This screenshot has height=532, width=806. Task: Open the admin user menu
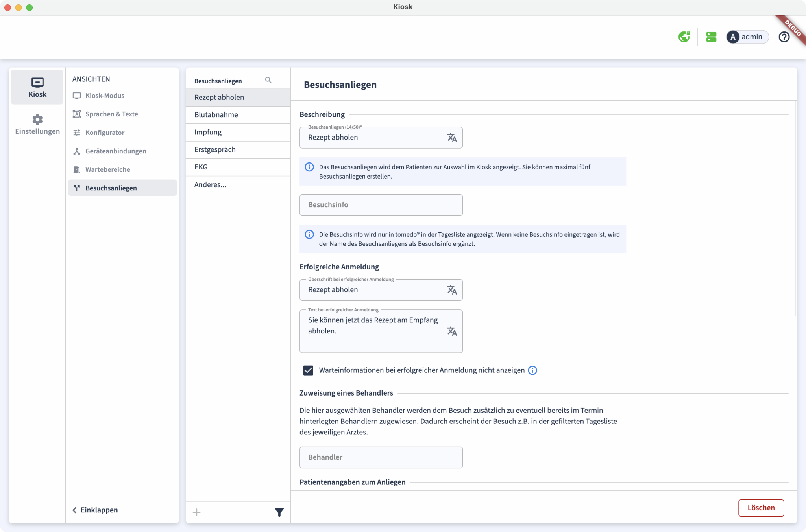[747, 37]
